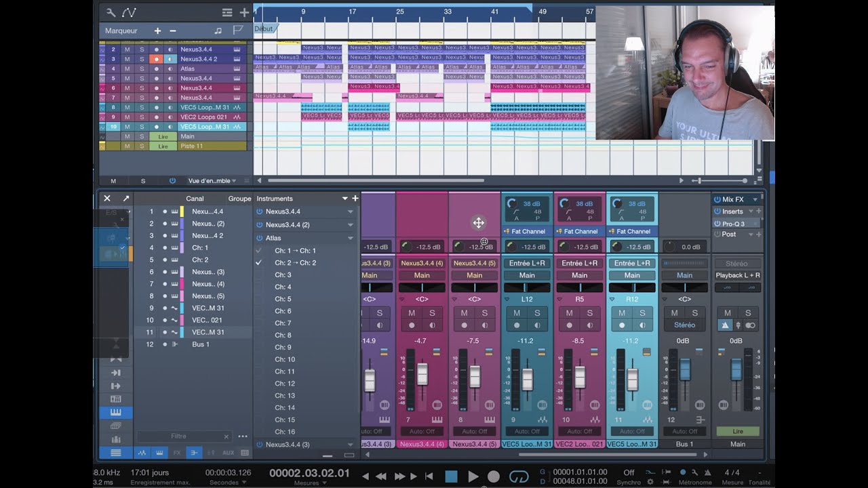Open the track list icon
This screenshot has width=868, height=488.
pos(227,12)
